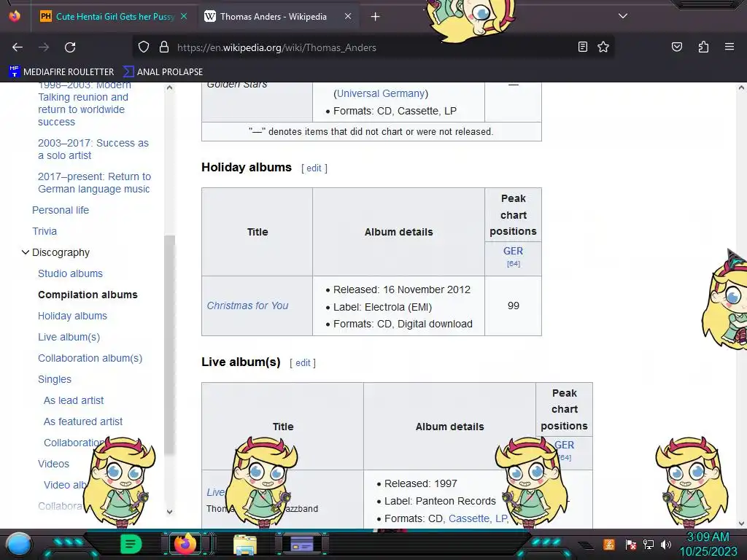Open 2003–2017: Success as a solo artist
The height and width of the screenshot is (560, 747).
(93, 149)
